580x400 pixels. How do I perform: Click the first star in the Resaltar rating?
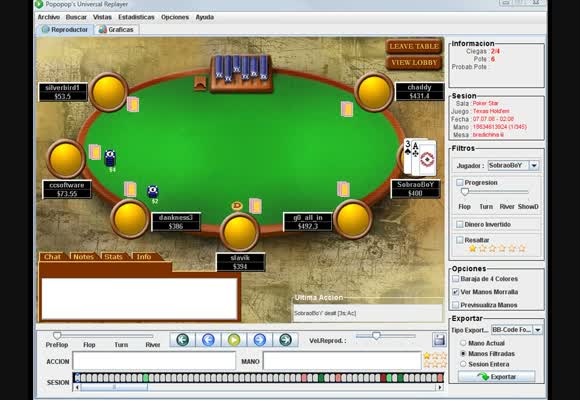(472, 248)
